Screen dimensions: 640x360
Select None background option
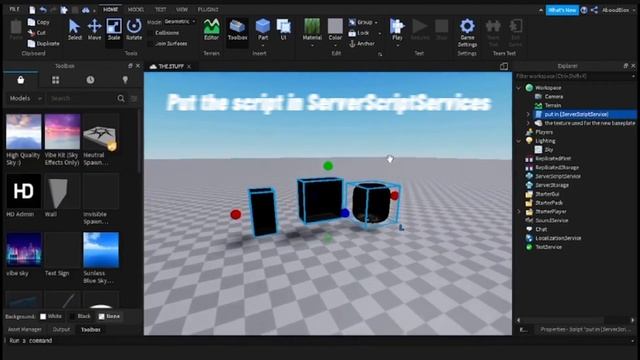coord(109,316)
